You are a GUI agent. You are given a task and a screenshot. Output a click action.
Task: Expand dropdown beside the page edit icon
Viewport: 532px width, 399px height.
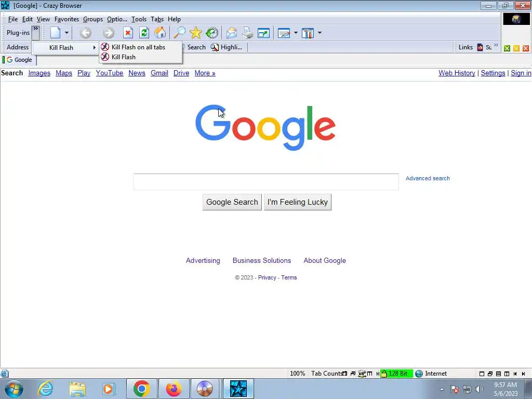click(x=296, y=33)
